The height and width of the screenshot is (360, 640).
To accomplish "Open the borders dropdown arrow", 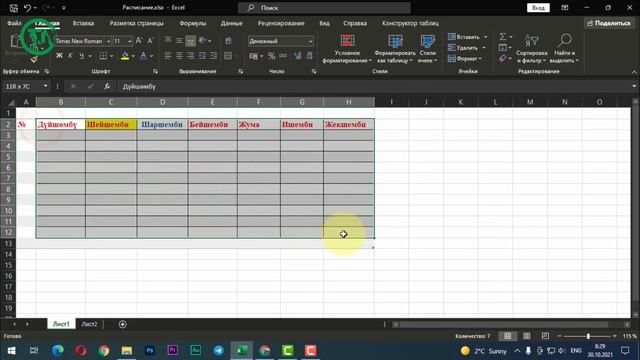I will (111, 56).
